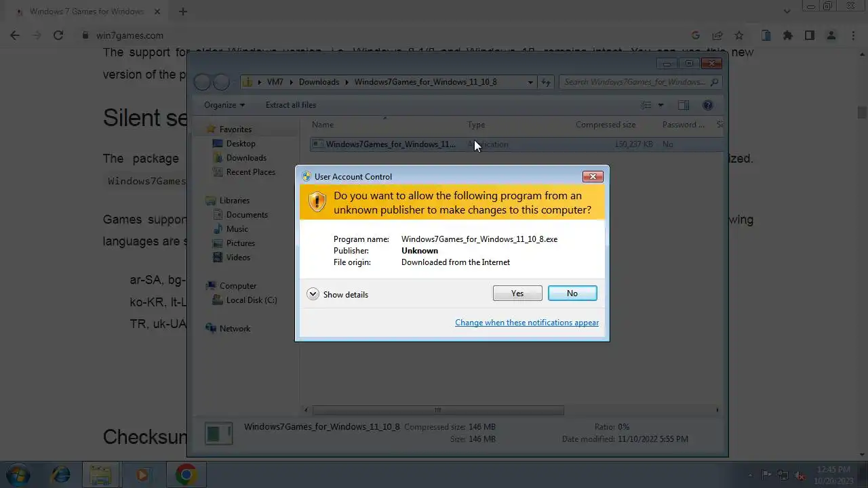Image resolution: width=868 pixels, height=488 pixels.
Task: Open Chrome profile avatar icon
Action: click(x=831, y=35)
